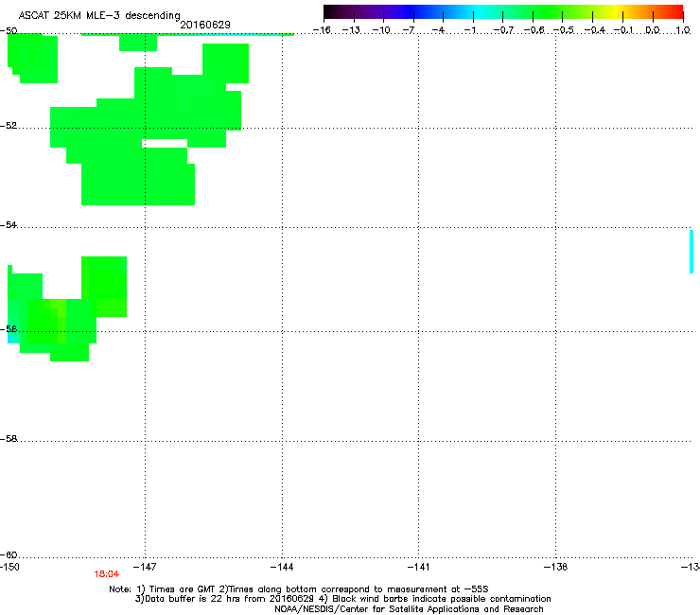Click the "-60" latitude axis label
Viewport: 700px width, 615px height.
9,554
